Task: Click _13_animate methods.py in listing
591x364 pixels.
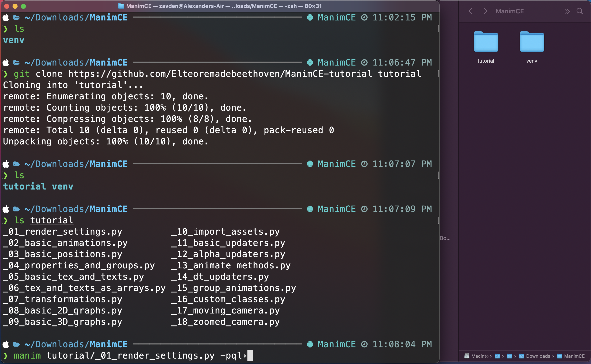Action: click(x=231, y=265)
